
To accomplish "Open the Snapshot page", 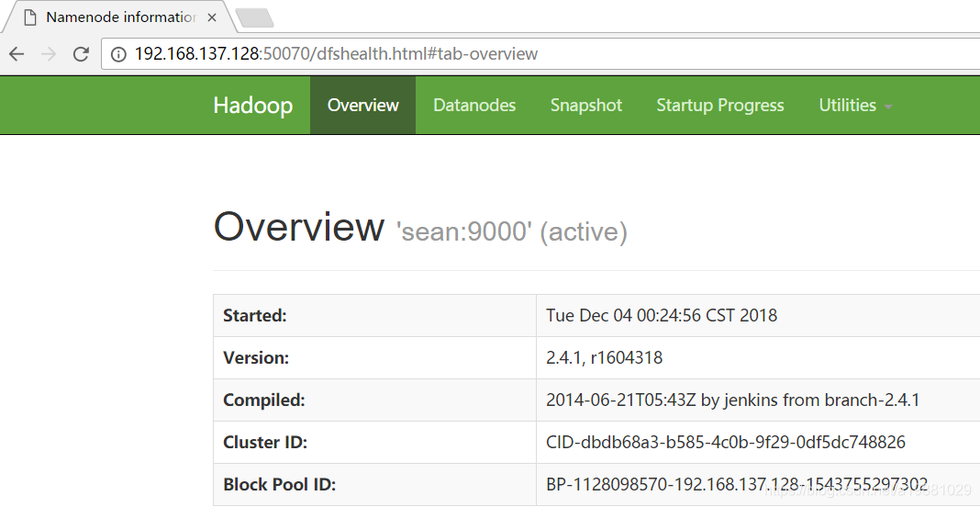I will (x=586, y=105).
